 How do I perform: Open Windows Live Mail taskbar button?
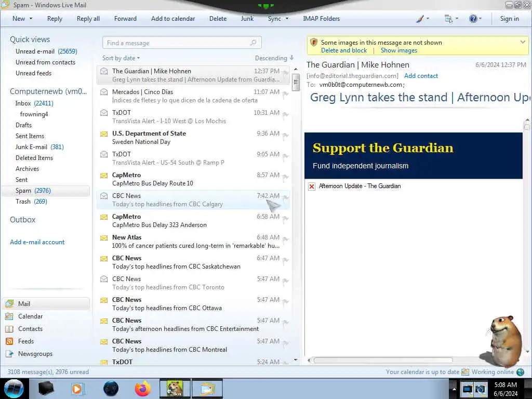(x=208, y=389)
